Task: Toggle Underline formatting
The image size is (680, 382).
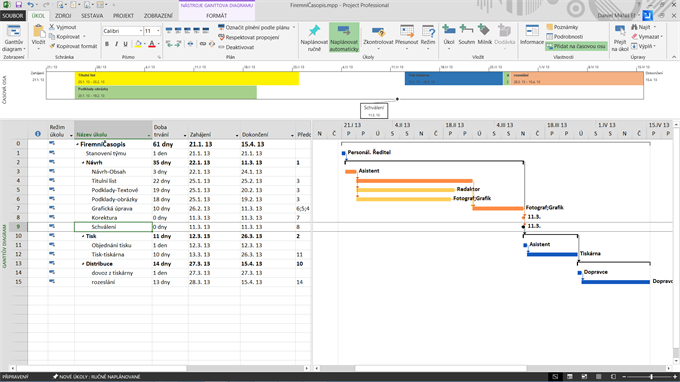Action: tap(125, 44)
